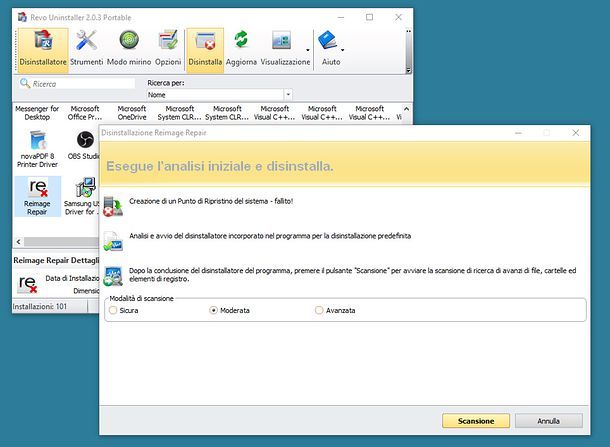This screenshot has height=447, width=610.
Task: Click the Revo Uninstaller title bar icon
Action: click(23, 17)
